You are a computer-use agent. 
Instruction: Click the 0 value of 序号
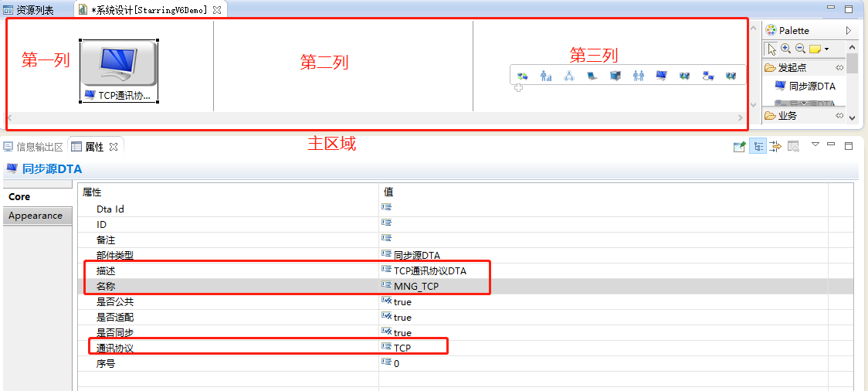coord(603,364)
